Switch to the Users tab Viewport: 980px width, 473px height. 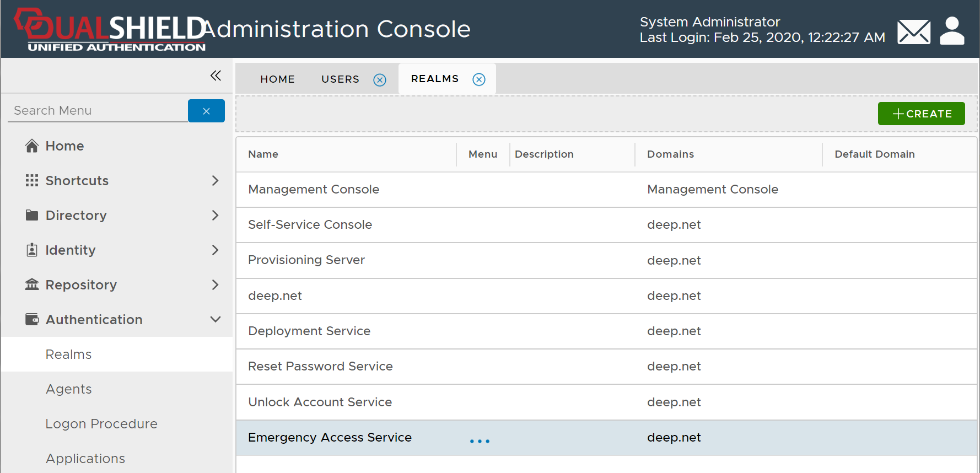(340, 79)
